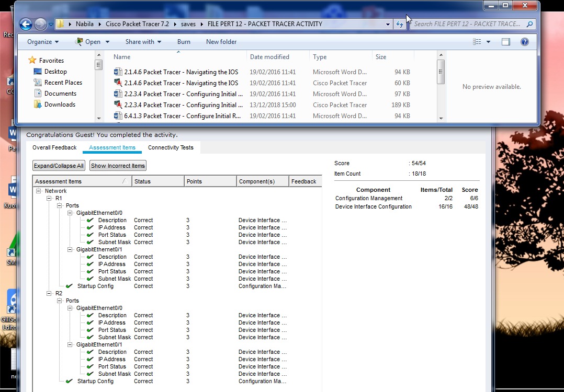Image resolution: width=564 pixels, height=392 pixels.
Task: Select Configuration Management summary row
Action: pyautogui.click(x=407, y=198)
